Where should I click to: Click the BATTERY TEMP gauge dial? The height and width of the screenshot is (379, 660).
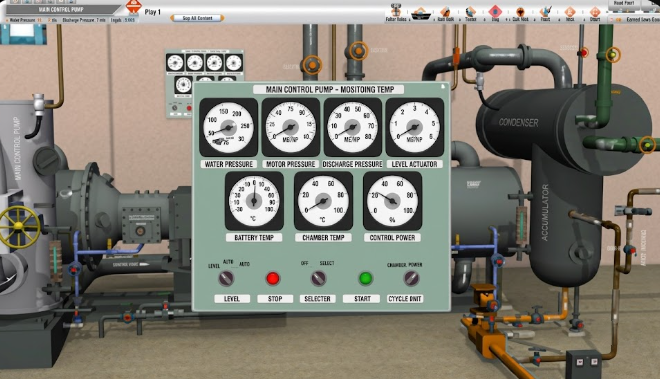pyautogui.click(x=254, y=201)
